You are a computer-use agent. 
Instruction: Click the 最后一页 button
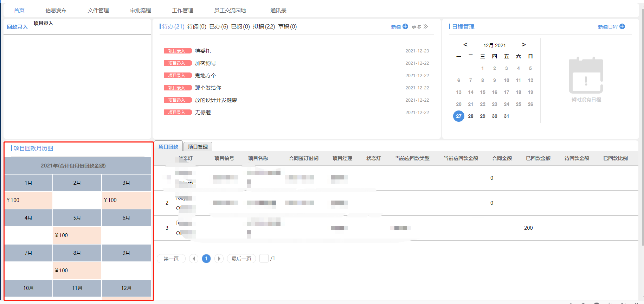click(x=241, y=259)
